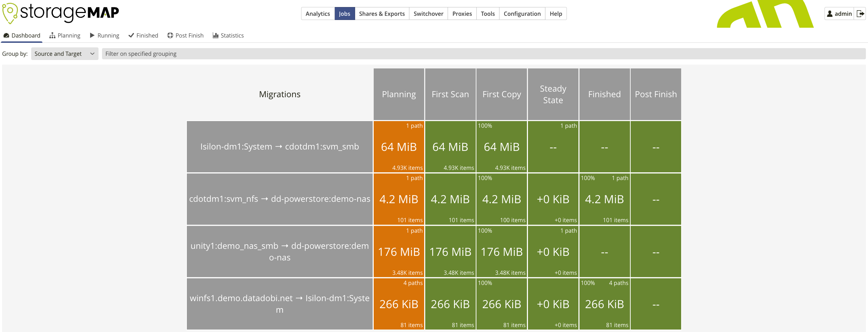Open the Help tab
This screenshot has width=868, height=332.
tap(556, 13)
